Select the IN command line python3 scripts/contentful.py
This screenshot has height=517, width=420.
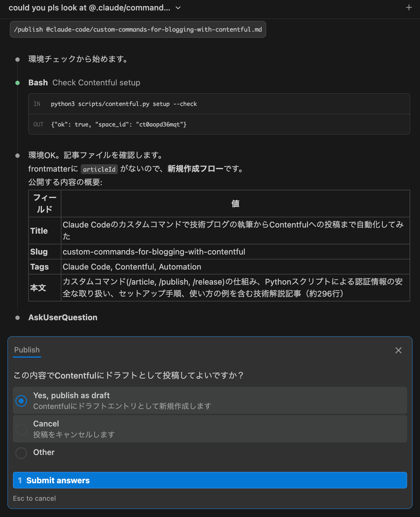(124, 104)
